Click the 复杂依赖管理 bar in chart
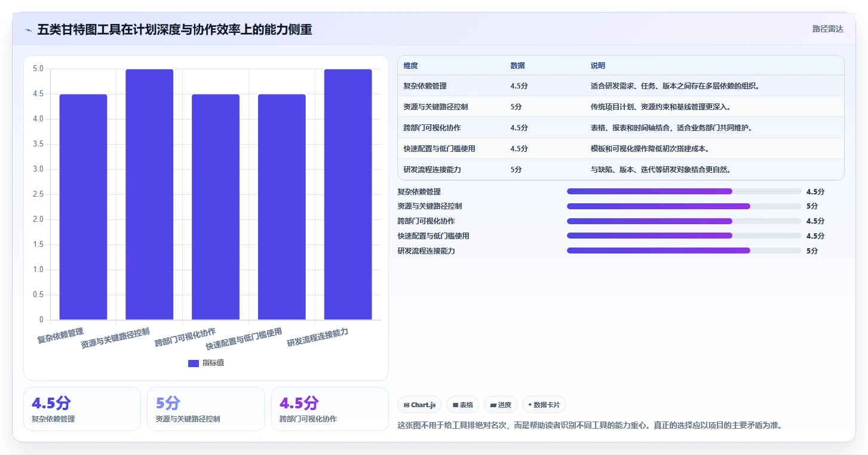This screenshot has height=455, width=868. [x=83, y=207]
